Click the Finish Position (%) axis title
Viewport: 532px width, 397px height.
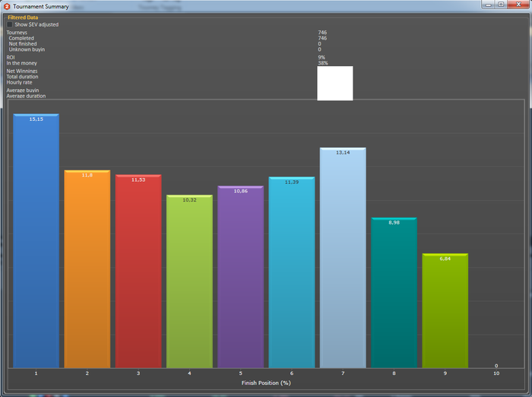pos(266,383)
